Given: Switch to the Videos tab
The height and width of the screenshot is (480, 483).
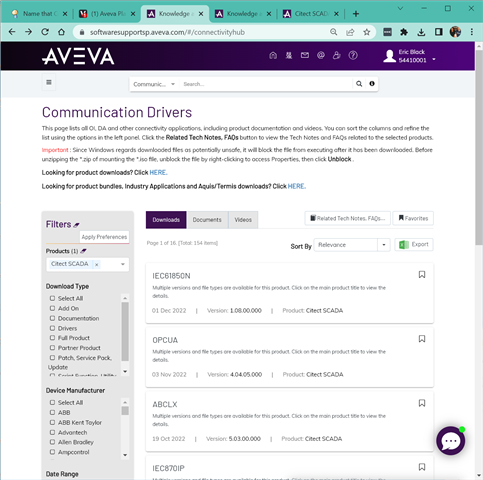Looking at the screenshot, I should [x=243, y=220].
